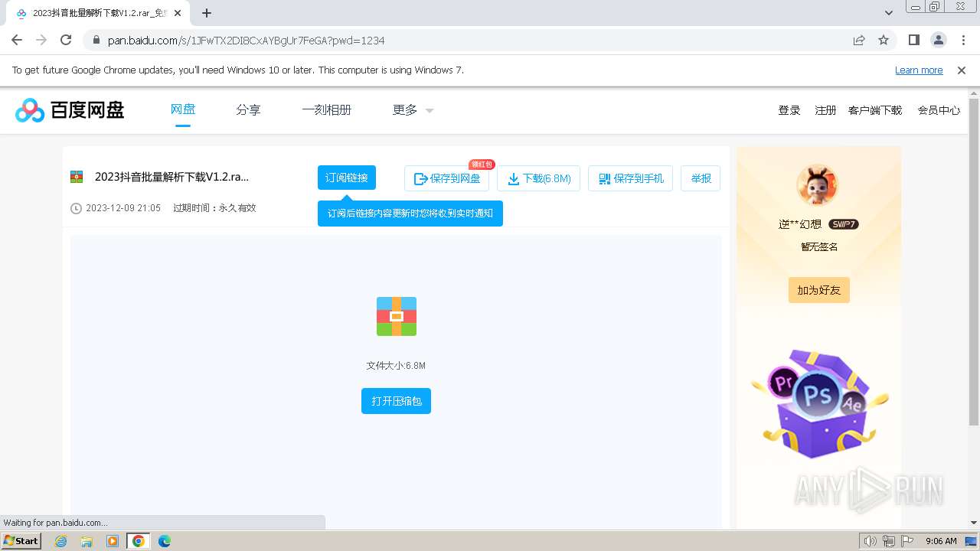Click the site info lock icon
This screenshot has width=980, height=551.
tap(96, 40)
